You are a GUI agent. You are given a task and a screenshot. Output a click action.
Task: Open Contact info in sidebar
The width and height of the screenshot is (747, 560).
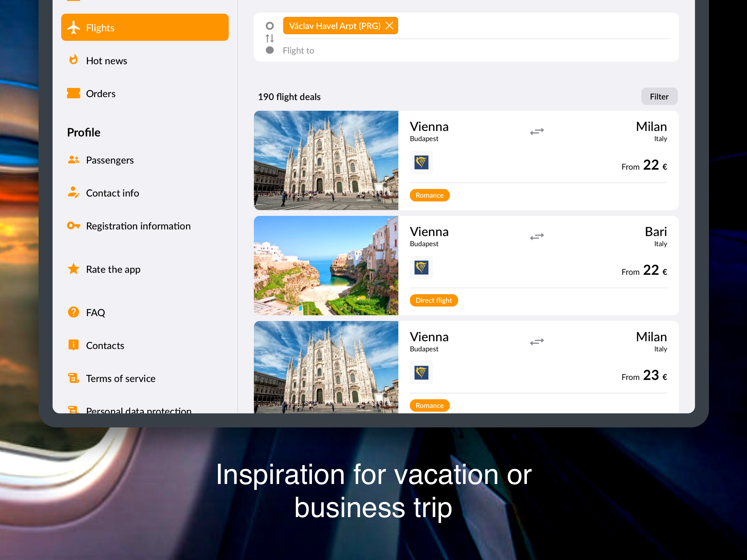coord(112,193)
